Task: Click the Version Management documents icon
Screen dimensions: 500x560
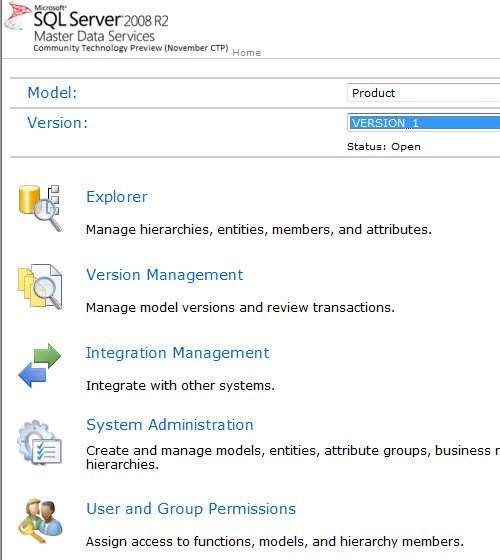Action: click(x=40, y=287)
